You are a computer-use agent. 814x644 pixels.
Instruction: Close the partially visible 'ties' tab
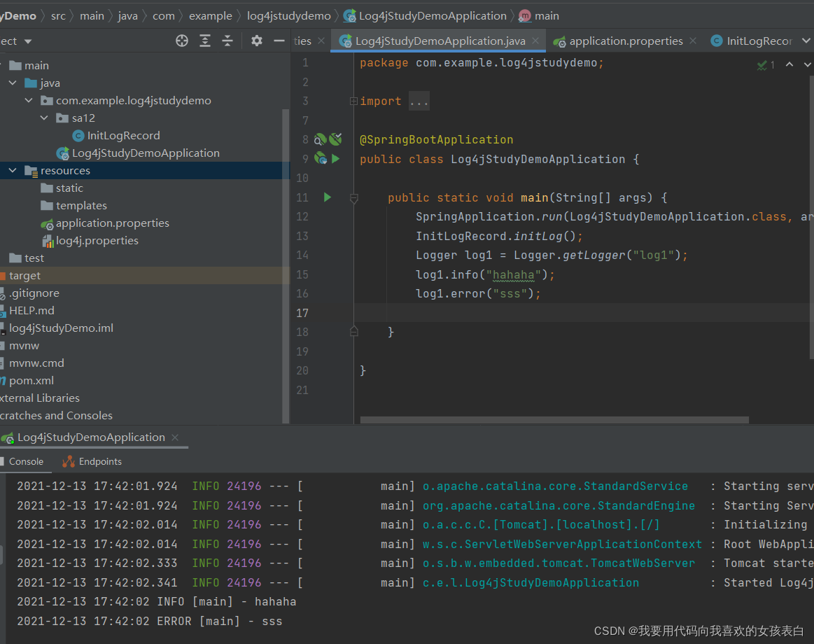321,41
